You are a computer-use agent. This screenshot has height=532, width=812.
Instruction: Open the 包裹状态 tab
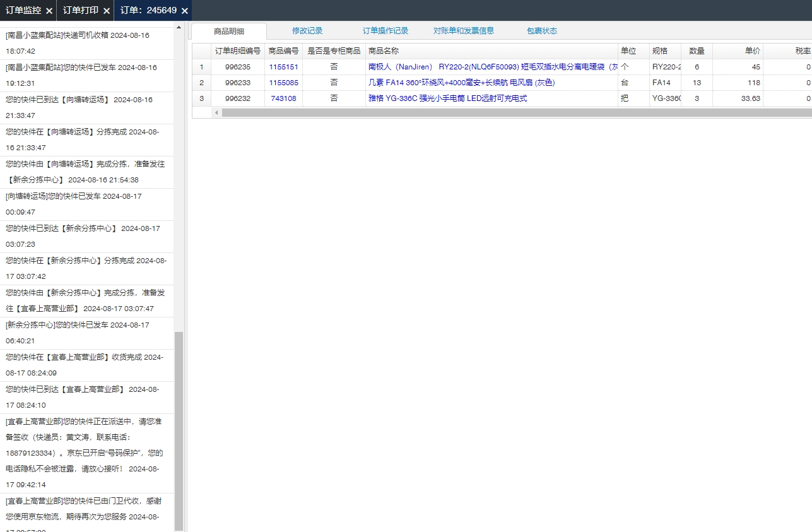tap(542, 30)
